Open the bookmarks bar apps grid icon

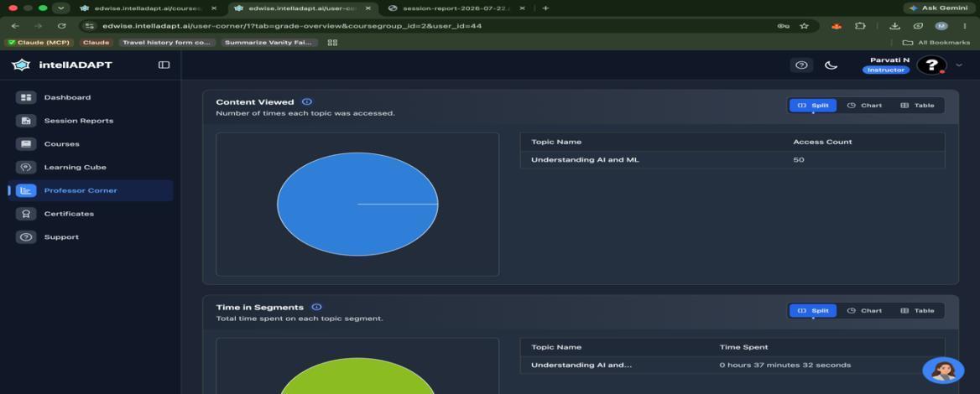tap(332, 43)
